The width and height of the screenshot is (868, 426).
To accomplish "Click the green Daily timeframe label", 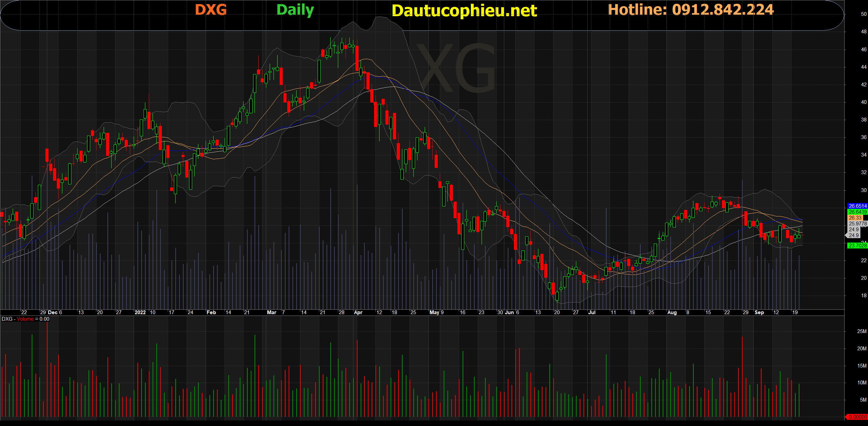I will coord(295,10).
